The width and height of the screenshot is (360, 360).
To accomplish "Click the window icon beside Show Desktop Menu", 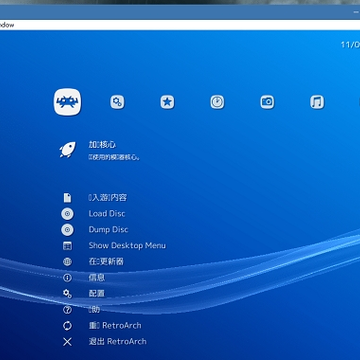I will click(x=67, y=246).
